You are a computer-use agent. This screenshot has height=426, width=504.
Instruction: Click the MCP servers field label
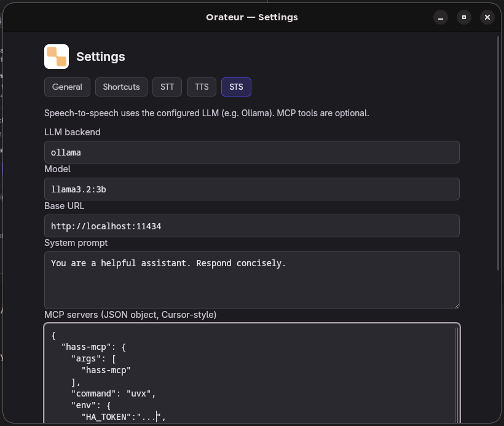click(x=130, y=315)
